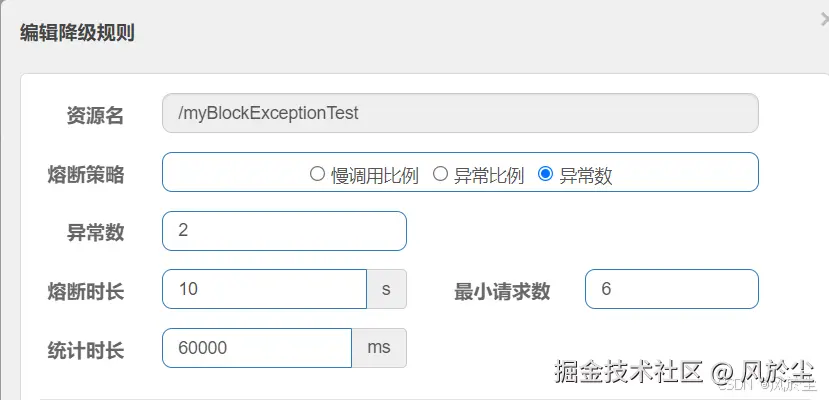The width and height of the screenshot is (829, 400).
Task: Select the 异常比例 radio button
Action: click(440, 174)
